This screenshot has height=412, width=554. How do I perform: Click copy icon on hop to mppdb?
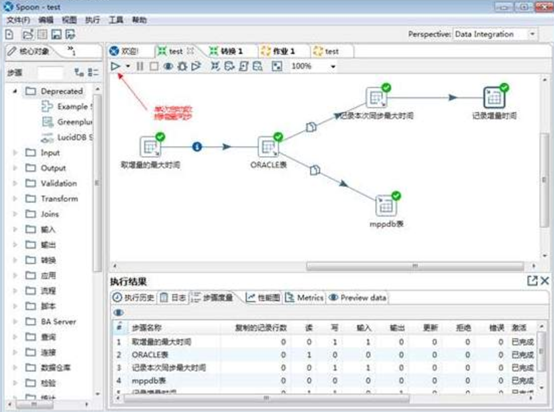(315, 170)
